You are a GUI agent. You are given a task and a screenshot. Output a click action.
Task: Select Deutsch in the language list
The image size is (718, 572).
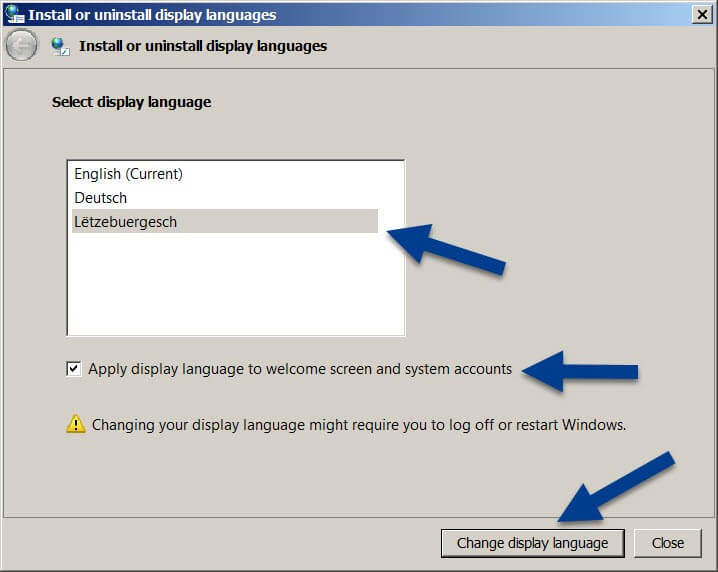click(x=225, y=198)
